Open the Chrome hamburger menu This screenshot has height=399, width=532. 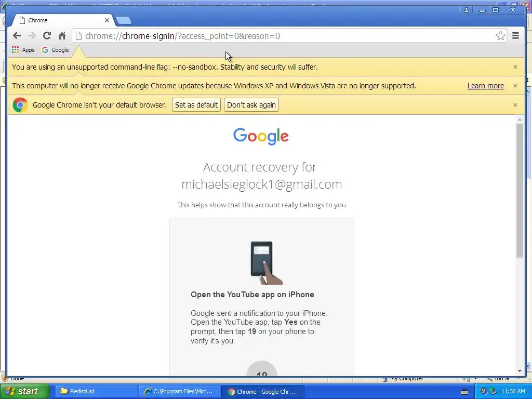pyautogui.click(x=515, y=36)
